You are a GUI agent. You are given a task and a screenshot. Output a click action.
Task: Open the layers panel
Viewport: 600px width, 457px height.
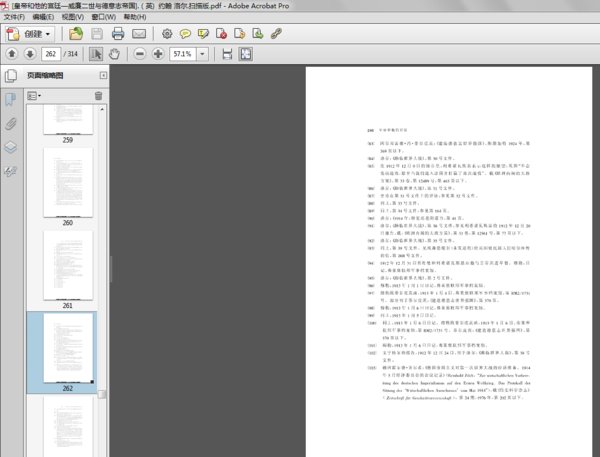point(11,147)
